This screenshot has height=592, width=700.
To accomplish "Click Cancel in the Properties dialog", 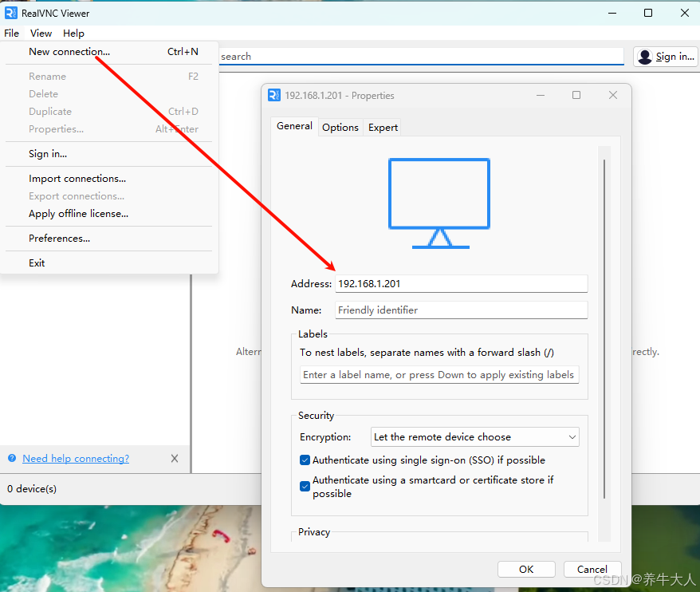I will click(592, 569).
